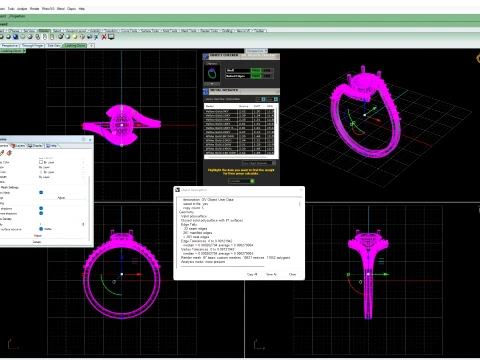Click PASS on the Naked Edges row
Viewport: 480px width, 360px height.
click(256, 76)
